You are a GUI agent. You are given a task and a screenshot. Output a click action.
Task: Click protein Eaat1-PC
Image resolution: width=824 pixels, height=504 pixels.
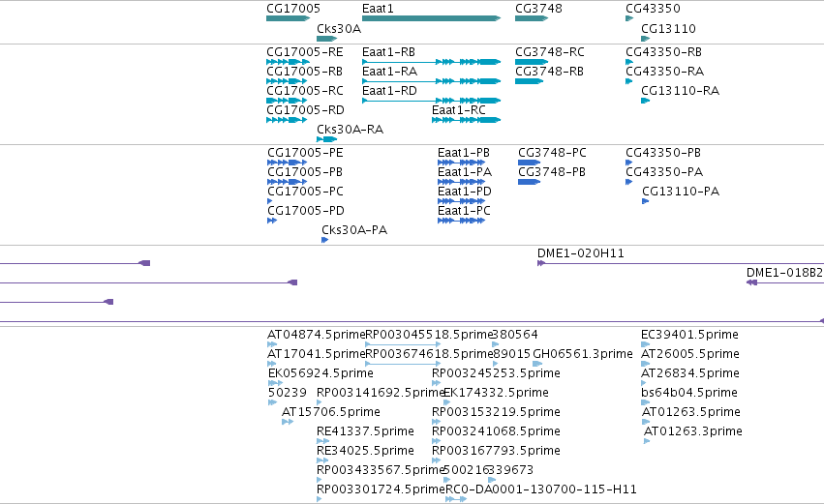point(464,211)
